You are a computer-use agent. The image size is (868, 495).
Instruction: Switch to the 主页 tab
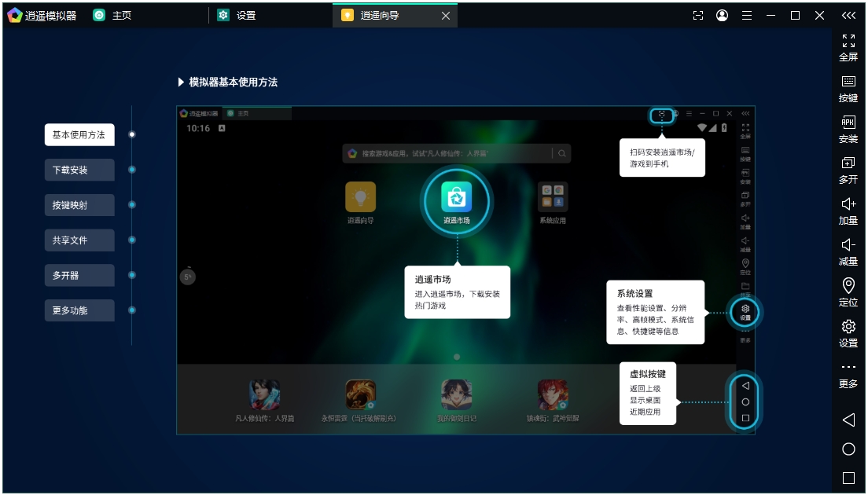click(112, 15)
